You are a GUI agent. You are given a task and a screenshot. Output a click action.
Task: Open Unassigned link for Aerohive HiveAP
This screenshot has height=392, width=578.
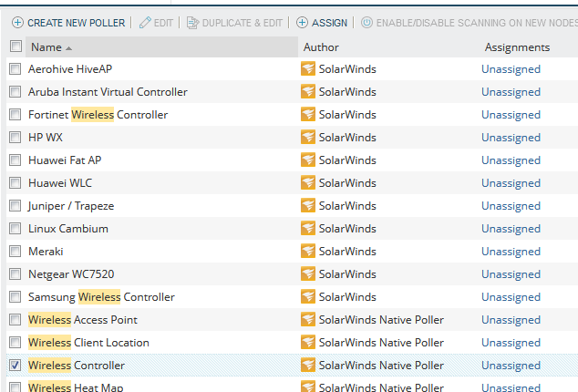(x=511, y=69)
